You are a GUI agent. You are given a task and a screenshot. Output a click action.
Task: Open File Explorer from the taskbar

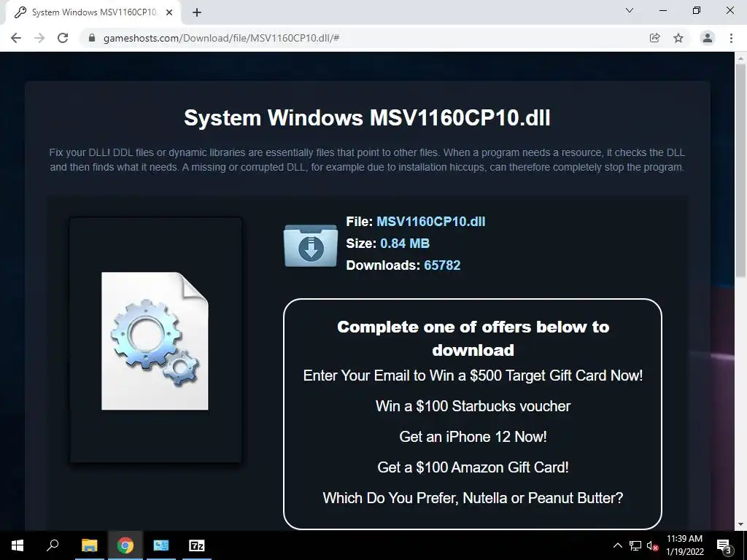[89, 545]
